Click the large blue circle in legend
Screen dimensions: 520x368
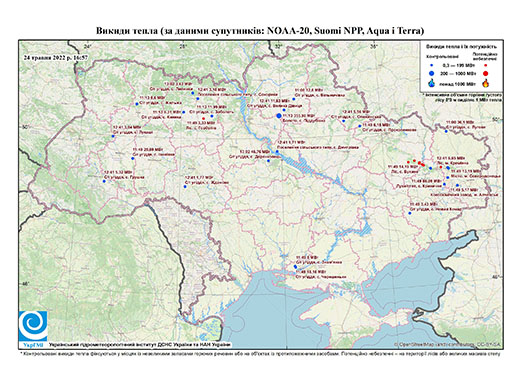coord(432,73)
